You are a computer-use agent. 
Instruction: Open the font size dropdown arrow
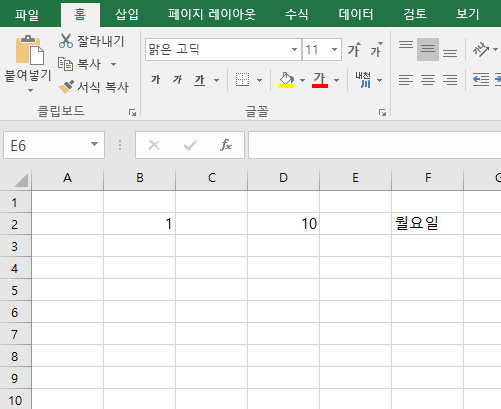pyautogui.click(x=334, y=50)
